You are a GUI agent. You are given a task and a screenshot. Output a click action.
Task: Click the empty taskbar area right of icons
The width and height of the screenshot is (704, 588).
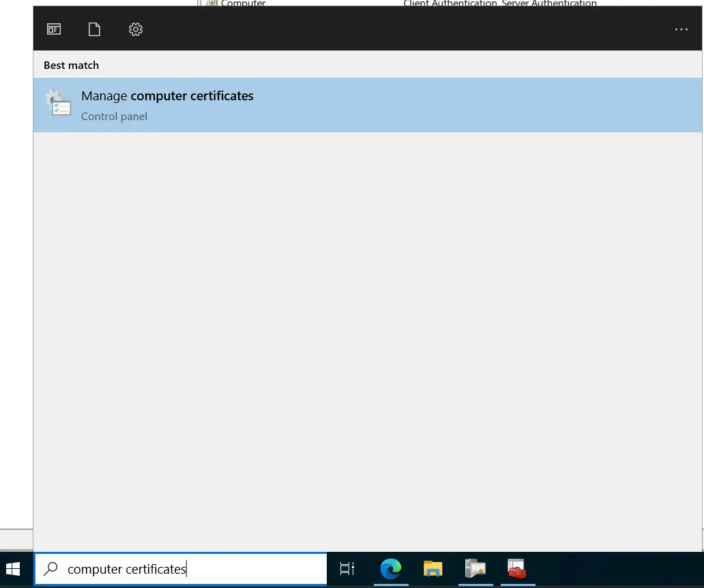coord(614,569)
